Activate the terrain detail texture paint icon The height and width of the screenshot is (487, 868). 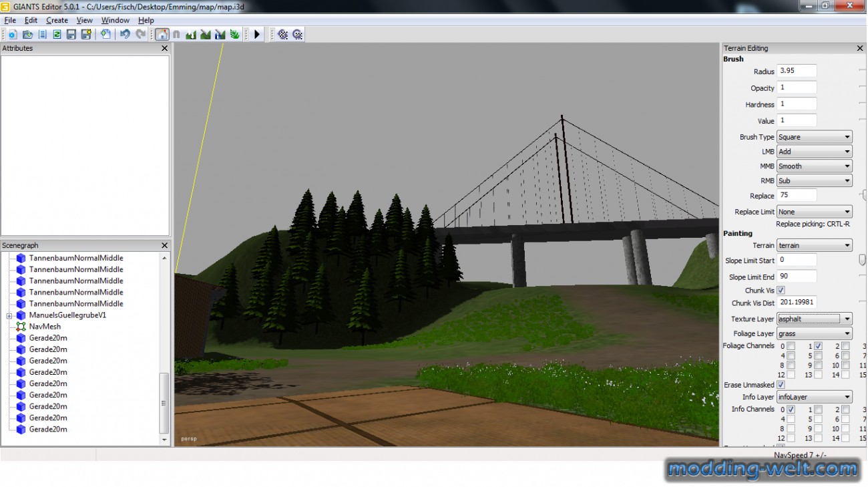click(x=206, y=34)
